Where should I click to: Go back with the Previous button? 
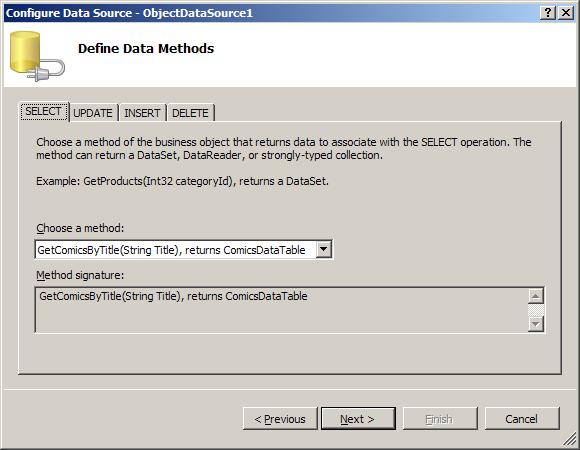[x=280, y=419]
